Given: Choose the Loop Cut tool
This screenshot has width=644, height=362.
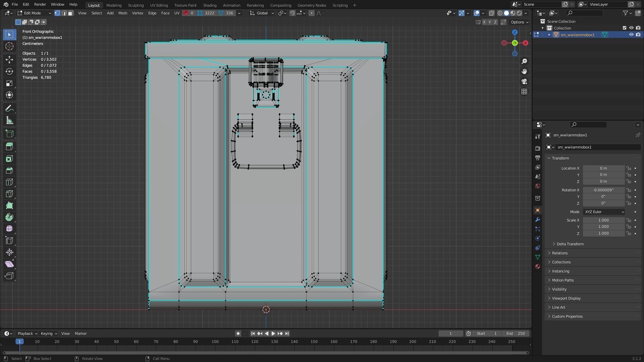Looking at the screenshot, I should pos(9,182).
